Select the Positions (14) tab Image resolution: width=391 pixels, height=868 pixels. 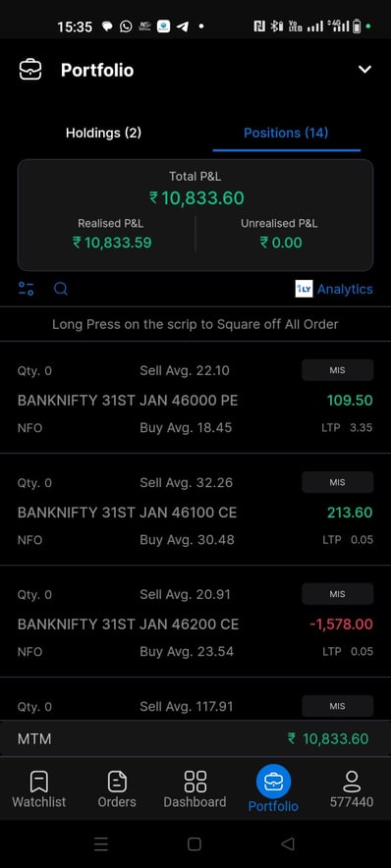pos(286,133)
